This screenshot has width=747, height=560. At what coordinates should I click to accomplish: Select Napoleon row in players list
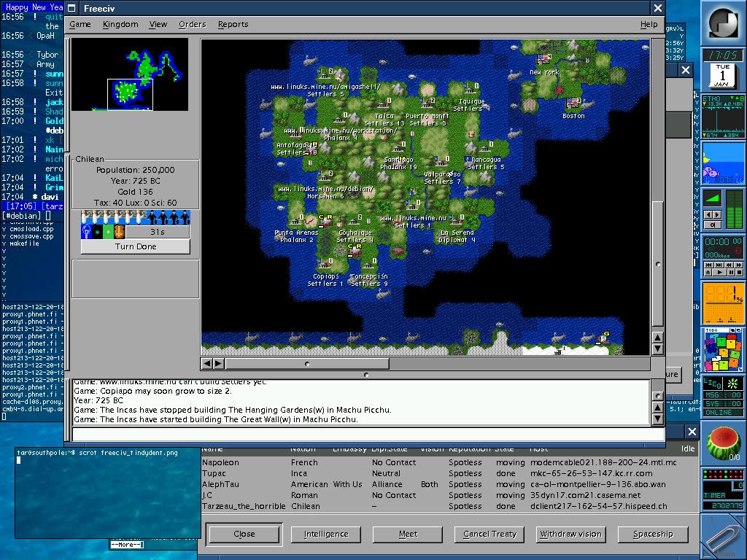[x=220, y=462]
